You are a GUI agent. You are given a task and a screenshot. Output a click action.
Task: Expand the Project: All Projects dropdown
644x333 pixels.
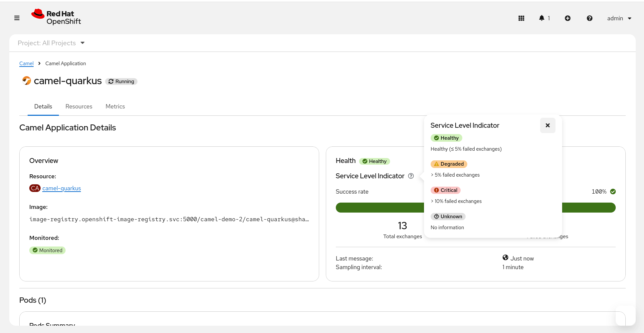tap(51, 43)
